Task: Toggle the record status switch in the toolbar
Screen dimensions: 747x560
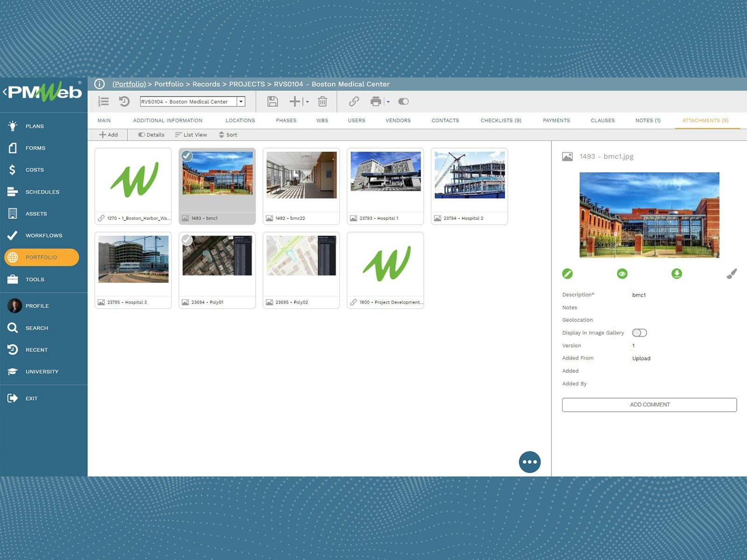Action: click(403, 101)
